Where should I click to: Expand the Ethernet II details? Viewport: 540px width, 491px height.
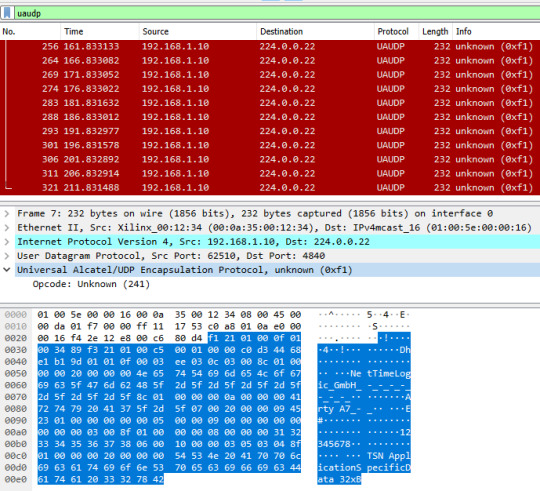pos(7,228)
